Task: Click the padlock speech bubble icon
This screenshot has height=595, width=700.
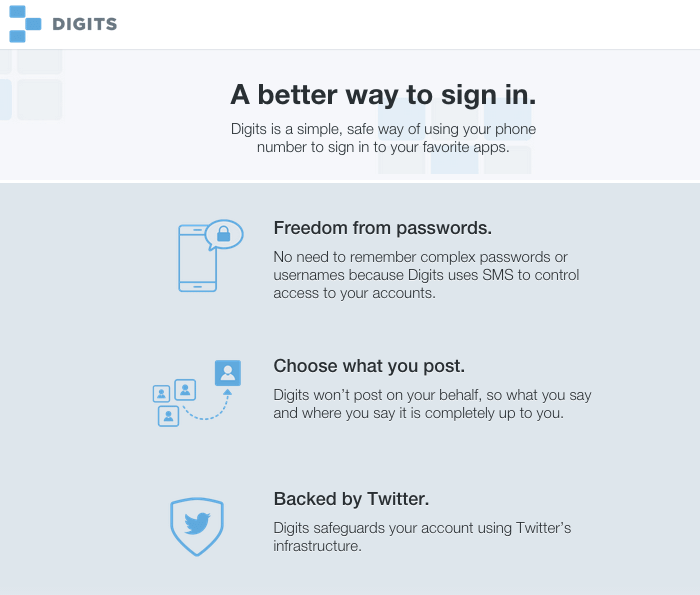Action: click(x=224, y=234)
